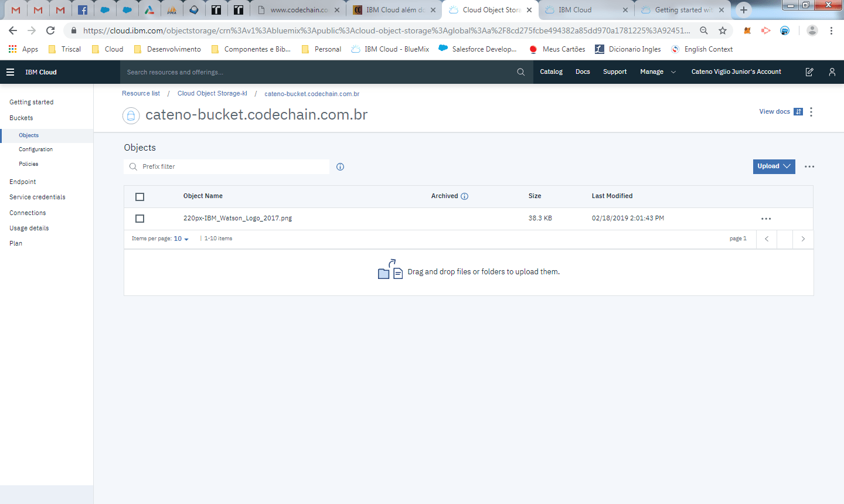This screenshot has width=844, height=504.
Task: Click the zoom magnifier icon in address bar
Action: coord(704,30)
